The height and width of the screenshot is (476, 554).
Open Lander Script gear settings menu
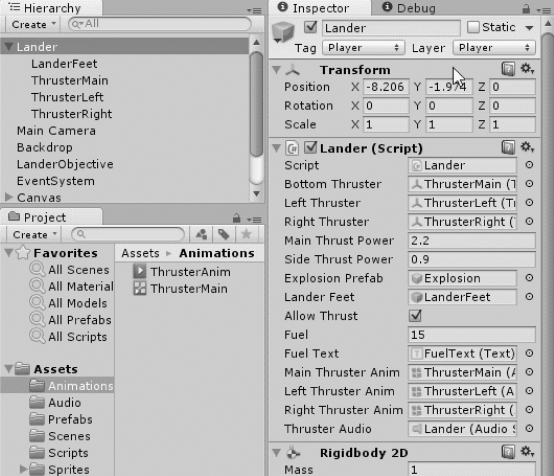coord(527,147)
